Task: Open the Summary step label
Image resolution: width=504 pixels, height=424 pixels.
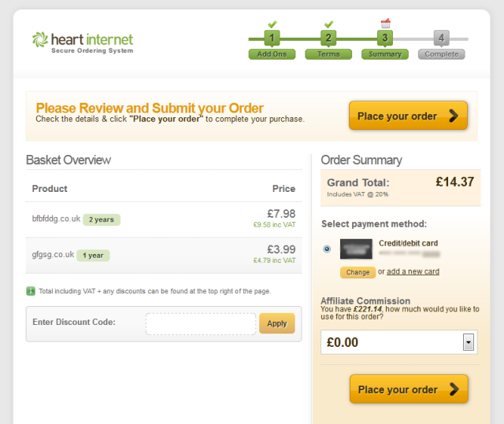Action: tap(385, 54)
